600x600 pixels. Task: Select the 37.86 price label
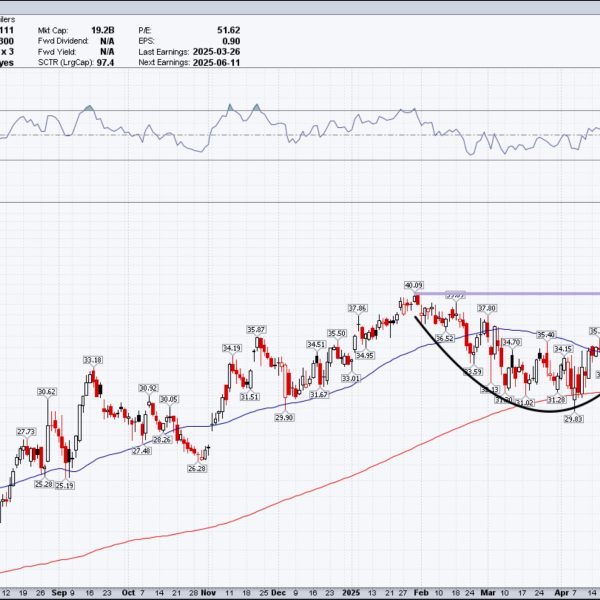357,308
